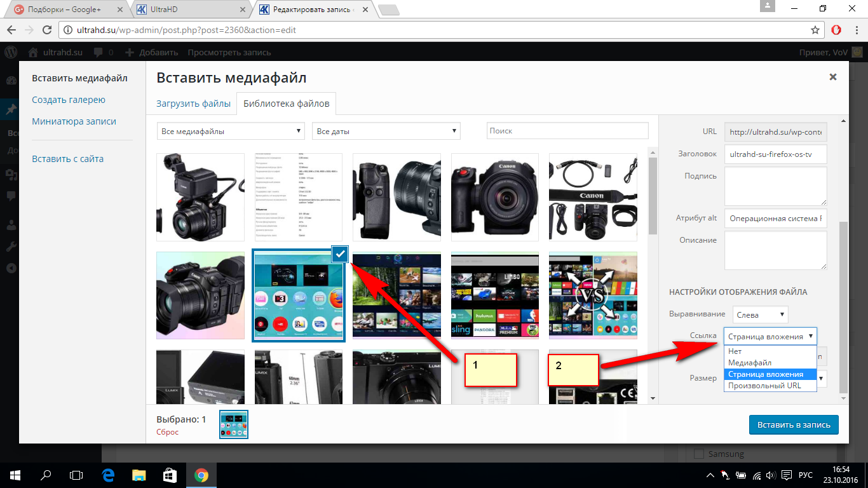Select the Canon accessories kit thumbnail
The image size is (868, 488).
click(593, 197)
